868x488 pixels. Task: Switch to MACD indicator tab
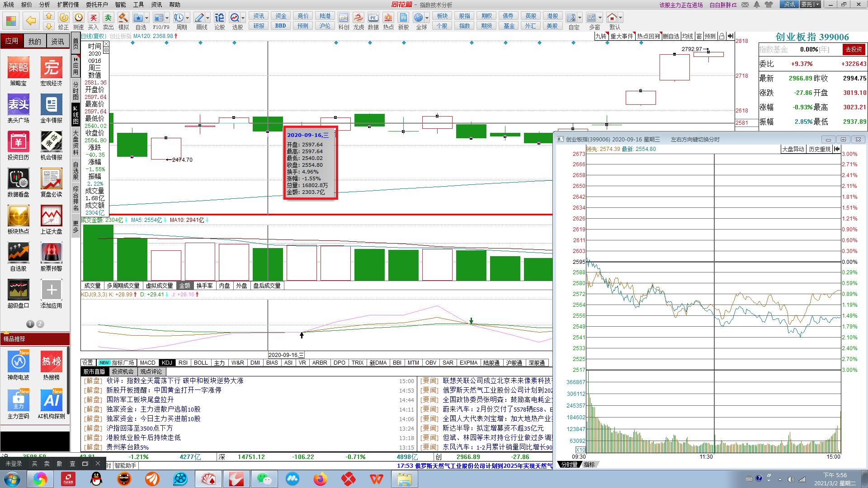point(147,363)
